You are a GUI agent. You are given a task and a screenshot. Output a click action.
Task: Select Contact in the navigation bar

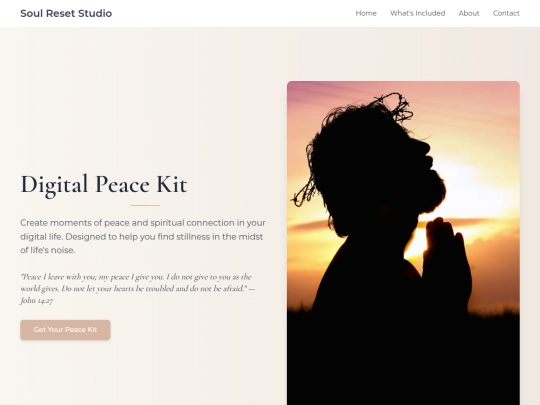point(506,13)
